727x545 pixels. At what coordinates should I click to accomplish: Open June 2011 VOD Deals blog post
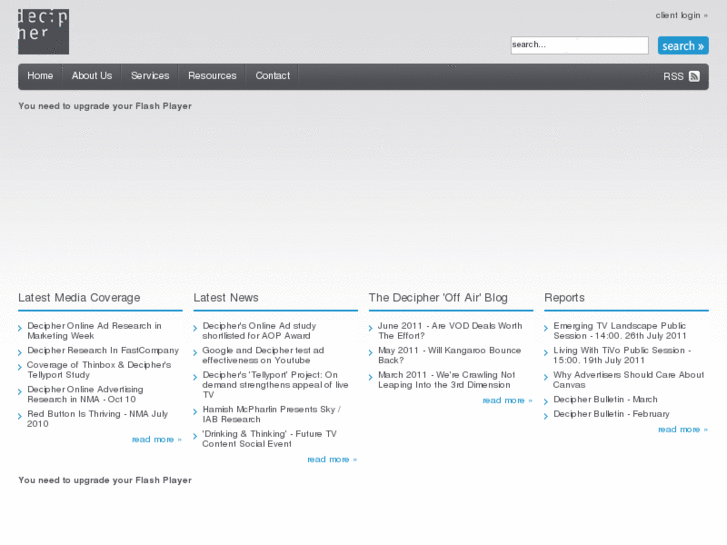click(450, 331)
